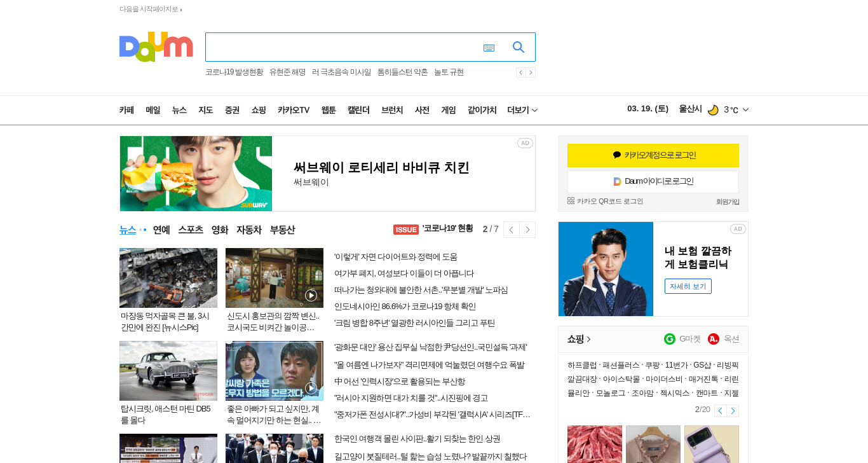Expand the weather location dropdown arrow
This screenshot has height=463, width=868.
pyautogui.click(x=745, y=110)
